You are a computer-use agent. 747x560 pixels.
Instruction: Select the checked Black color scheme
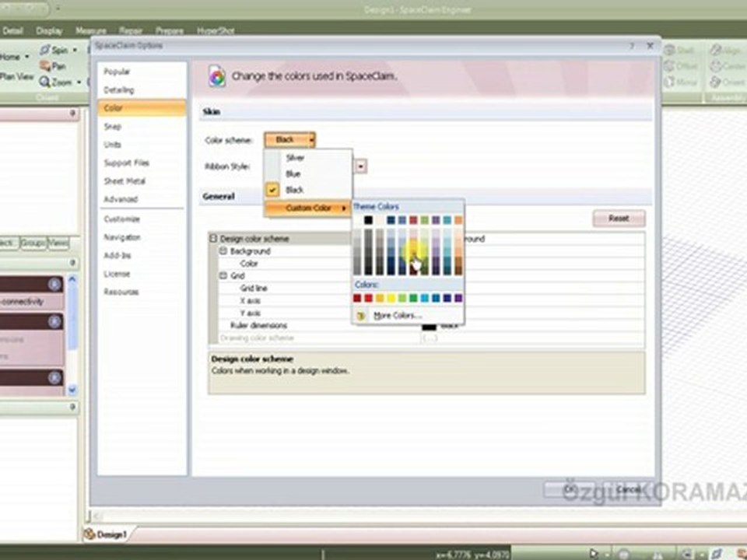click(308, 190)
